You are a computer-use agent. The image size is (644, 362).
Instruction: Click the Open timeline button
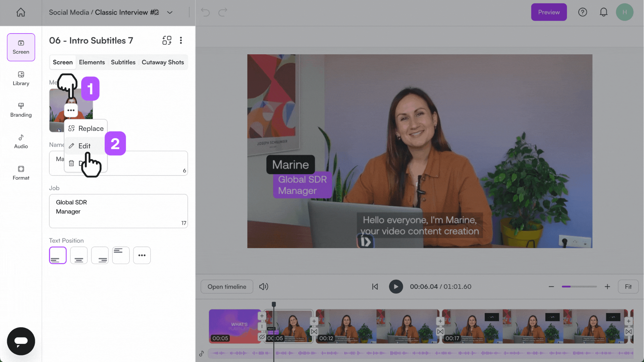(x=227, y=287)
